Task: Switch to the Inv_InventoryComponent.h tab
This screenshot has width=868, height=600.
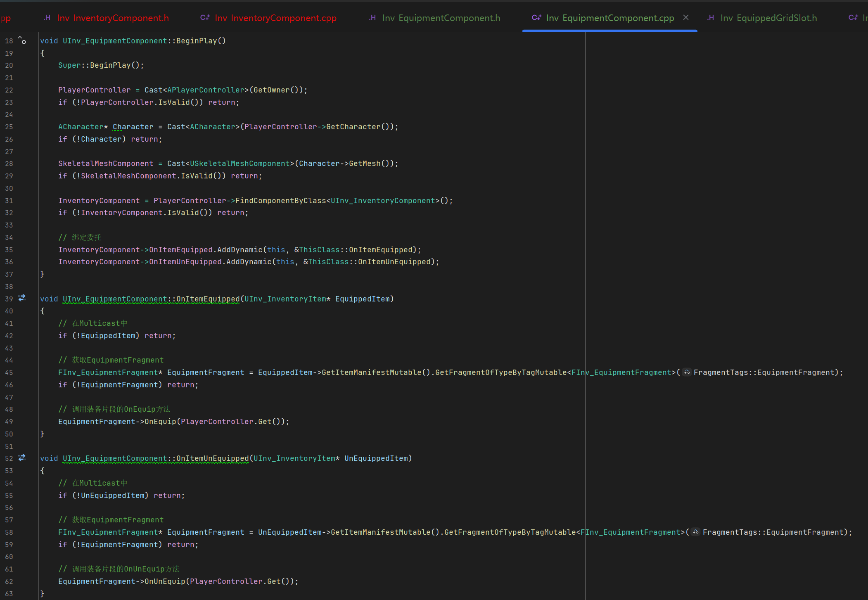Action: 113,18
